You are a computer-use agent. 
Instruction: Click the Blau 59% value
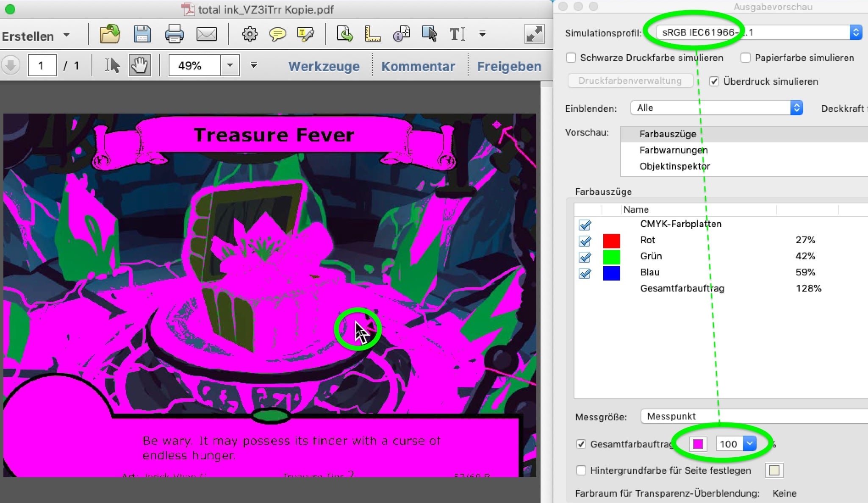pos(805,272)
